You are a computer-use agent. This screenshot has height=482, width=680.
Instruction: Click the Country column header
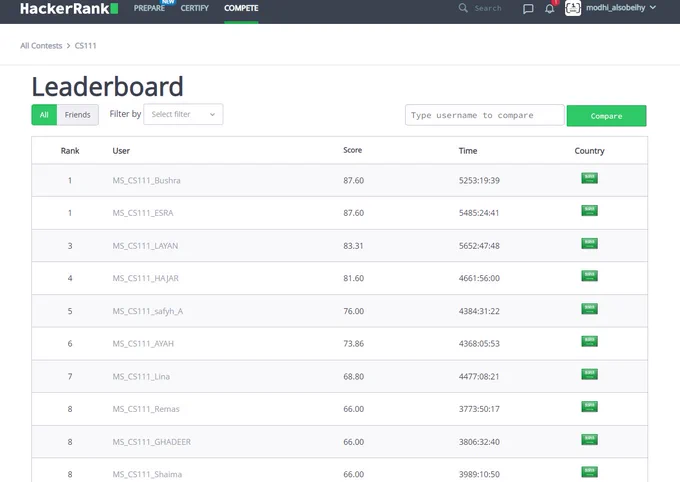(589, 151)
